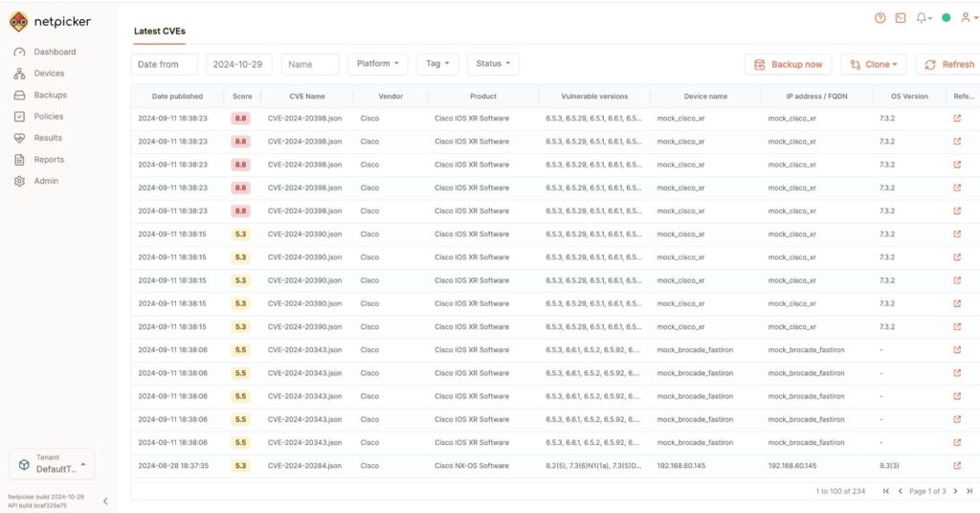Viewport: 980px width, 513px height.
Task: Click the notifications bell icon
Action: coord(923,17)
